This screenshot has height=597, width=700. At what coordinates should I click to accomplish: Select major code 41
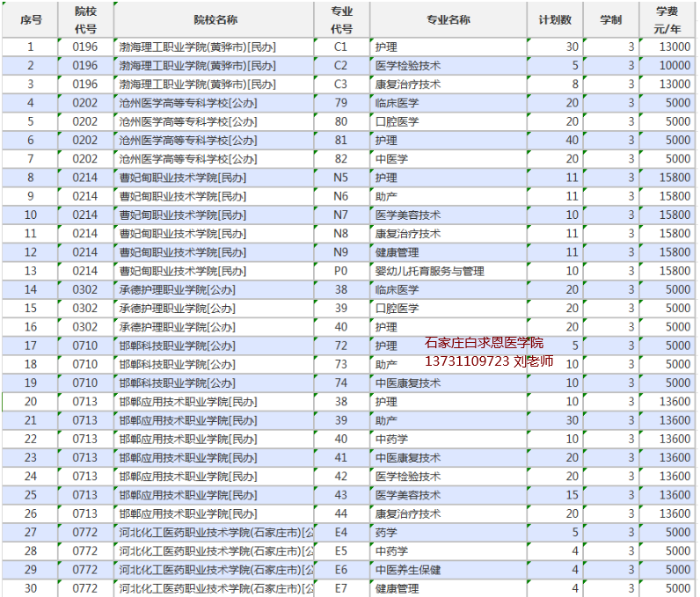tap(342, 458)
